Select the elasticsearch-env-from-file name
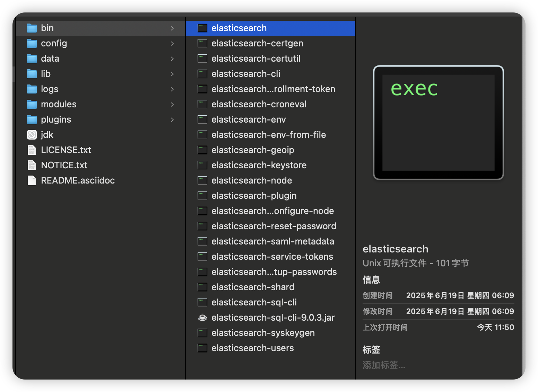Viewport: 538px width, 392px height. [x=269, y=135]
